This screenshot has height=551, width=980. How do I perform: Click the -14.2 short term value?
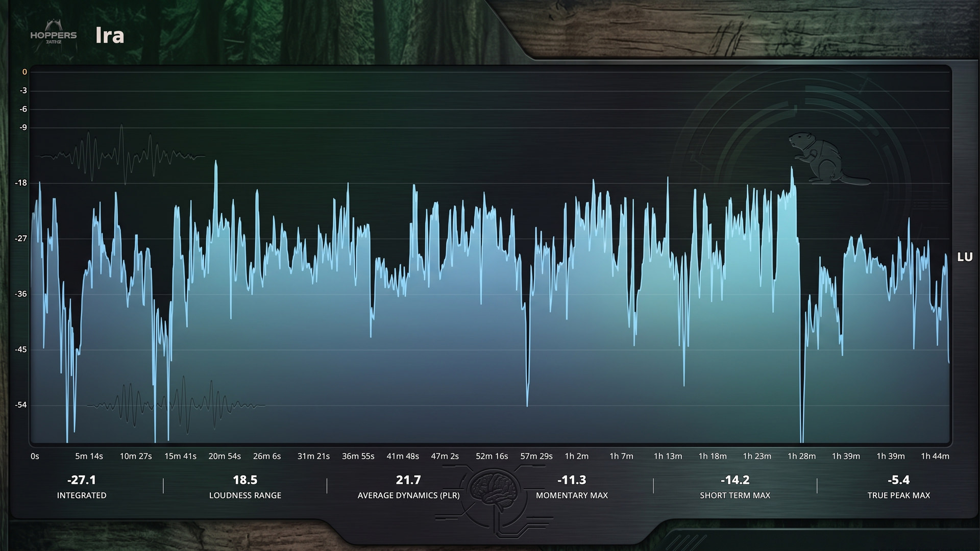click(735, 480)
